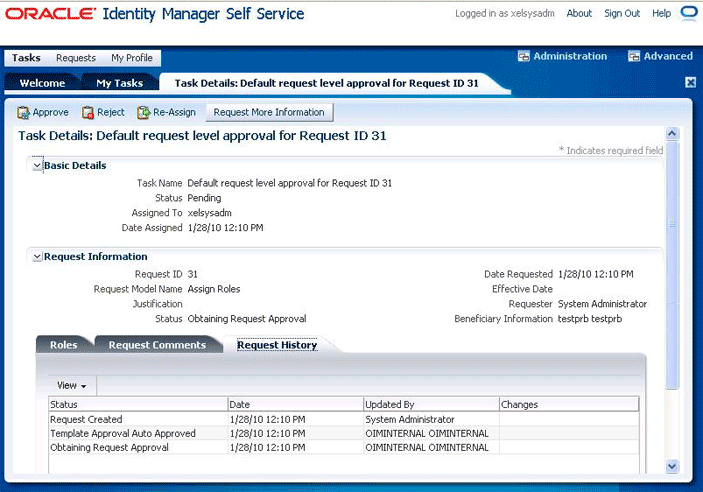
Task: Select the Request History subtab
Action: tap(277, 345)
